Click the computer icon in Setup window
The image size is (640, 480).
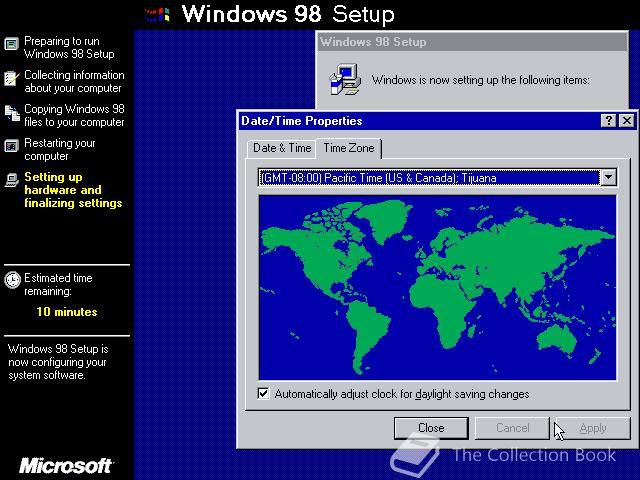[x=345, y=79]
